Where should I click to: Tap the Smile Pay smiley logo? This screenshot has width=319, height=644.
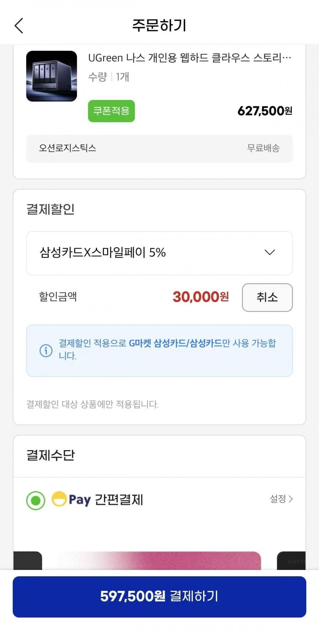tap(59, 499)
